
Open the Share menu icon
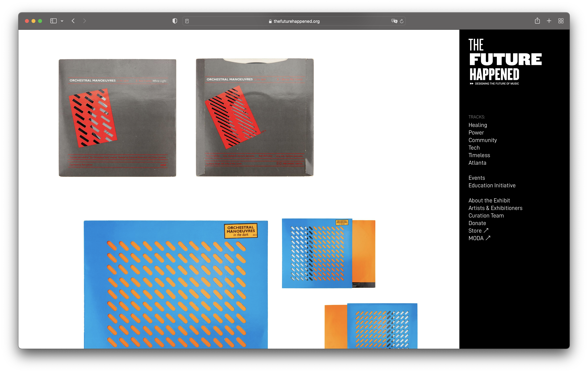(537, 21)
